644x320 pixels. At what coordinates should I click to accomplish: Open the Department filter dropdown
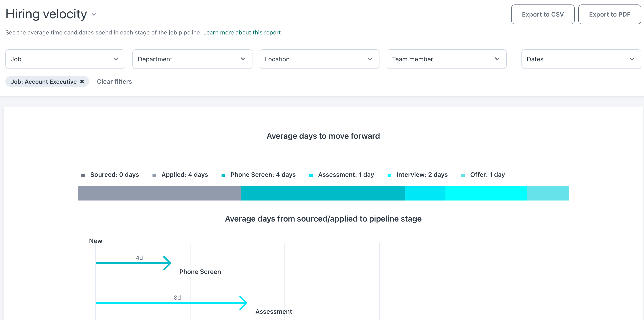tap(192, 59)
